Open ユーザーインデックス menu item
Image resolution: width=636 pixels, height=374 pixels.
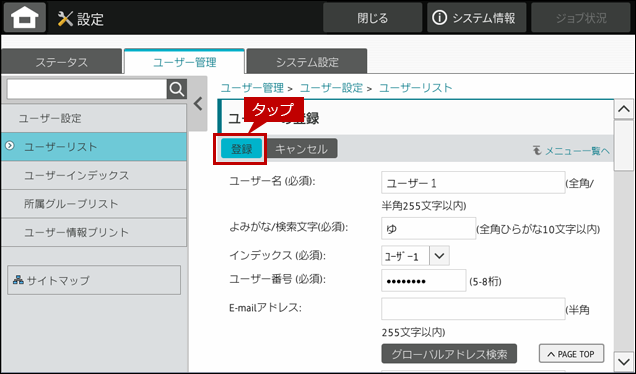[x=94, y=176]
